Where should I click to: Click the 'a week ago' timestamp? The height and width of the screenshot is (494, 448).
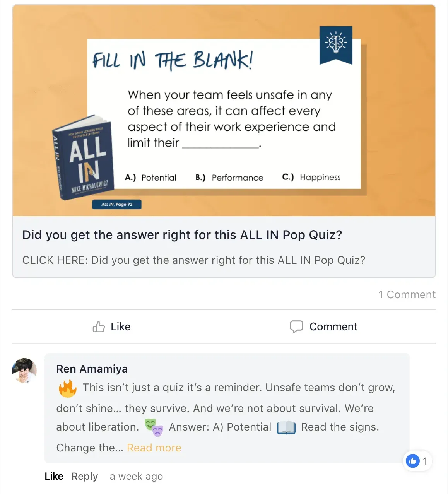coord(137,476)
